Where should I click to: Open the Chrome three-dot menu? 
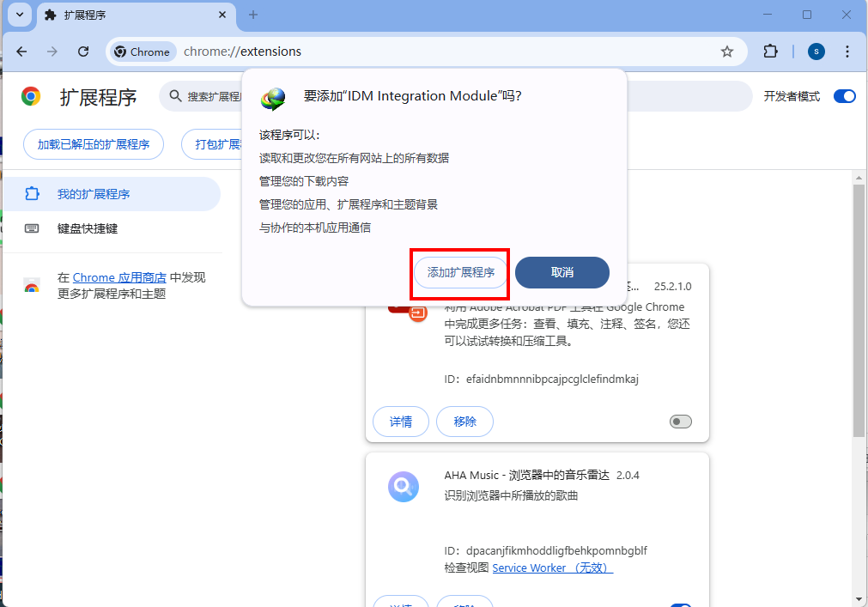[x=847, y=52]
